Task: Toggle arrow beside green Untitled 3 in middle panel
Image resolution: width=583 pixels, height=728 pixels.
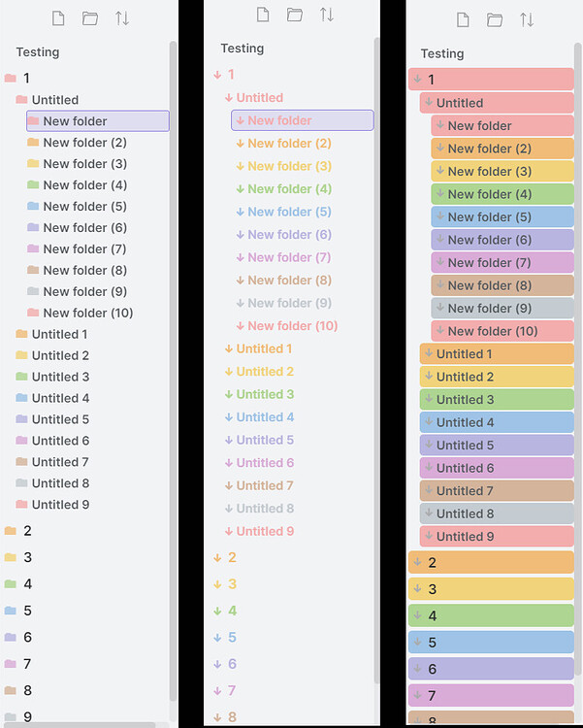Action: 228,394
